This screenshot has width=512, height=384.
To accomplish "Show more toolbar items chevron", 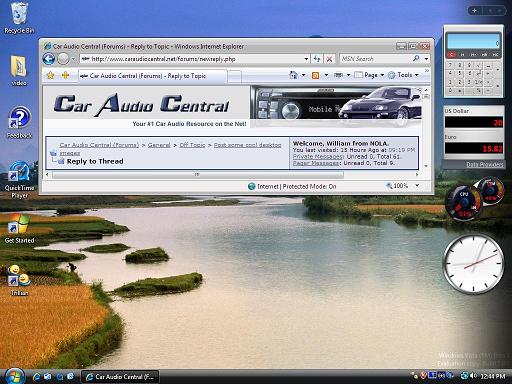I will coord(427,71).
